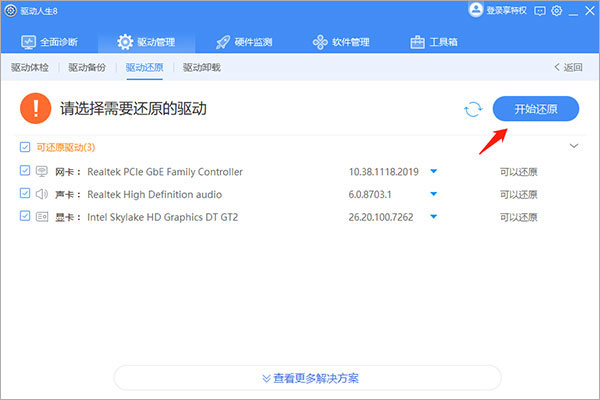Click the sound card speaker icon

42,194
